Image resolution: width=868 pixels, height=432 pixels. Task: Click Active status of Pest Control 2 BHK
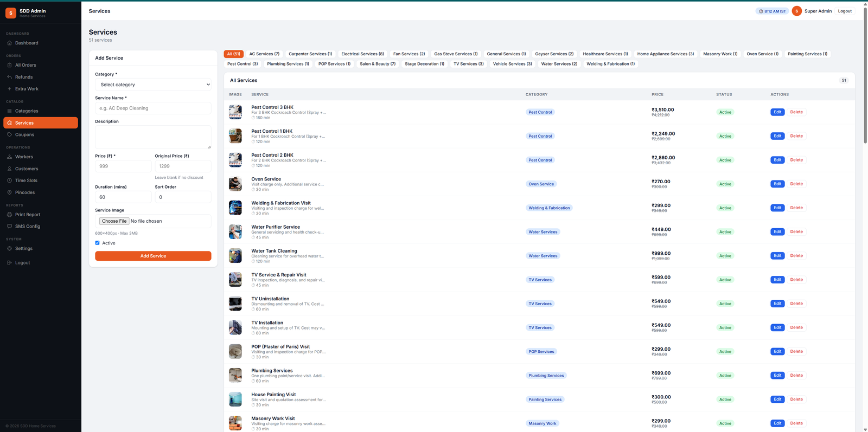coord(725,160)
